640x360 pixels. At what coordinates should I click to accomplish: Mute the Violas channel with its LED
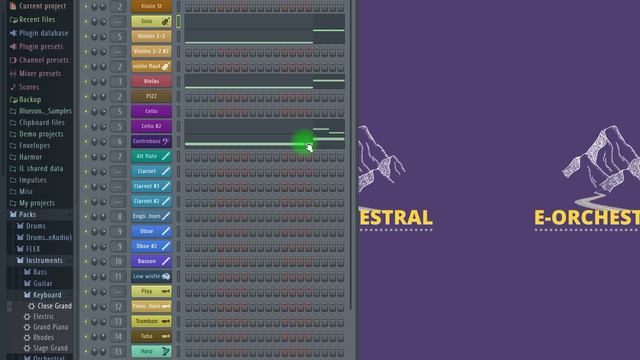pyautogui.click(x=86, y=81)
